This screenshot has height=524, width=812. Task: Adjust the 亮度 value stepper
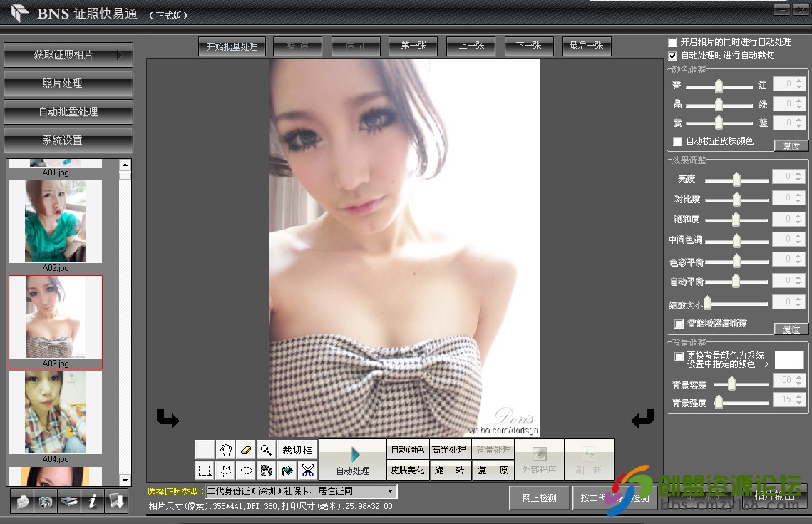click(799, 177)
